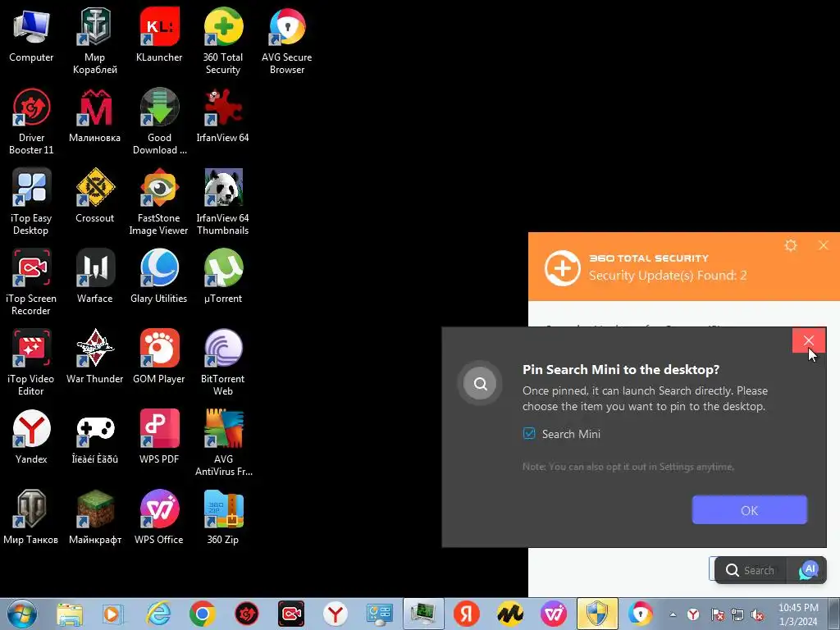Open 360 Total Security popup settings gear

click(x=791, y=245)
